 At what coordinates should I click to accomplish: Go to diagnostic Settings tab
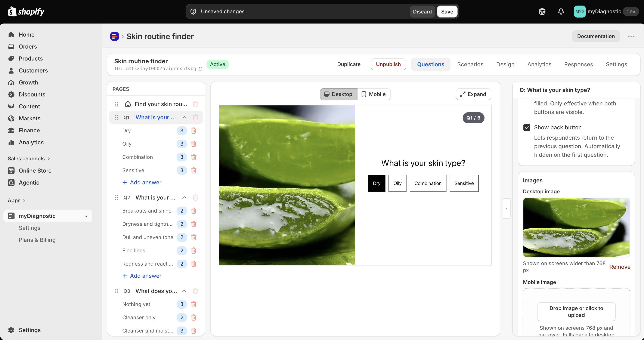click(x=616, y=64)
